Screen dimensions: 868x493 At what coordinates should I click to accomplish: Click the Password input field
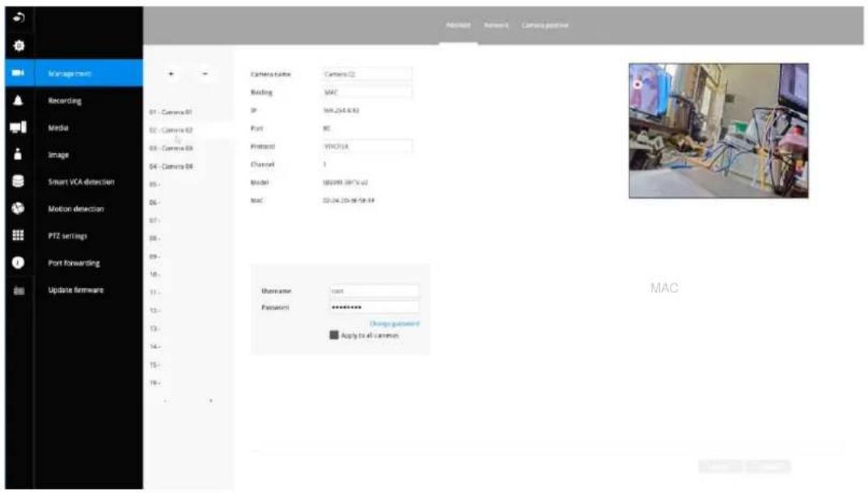[375, 307]
